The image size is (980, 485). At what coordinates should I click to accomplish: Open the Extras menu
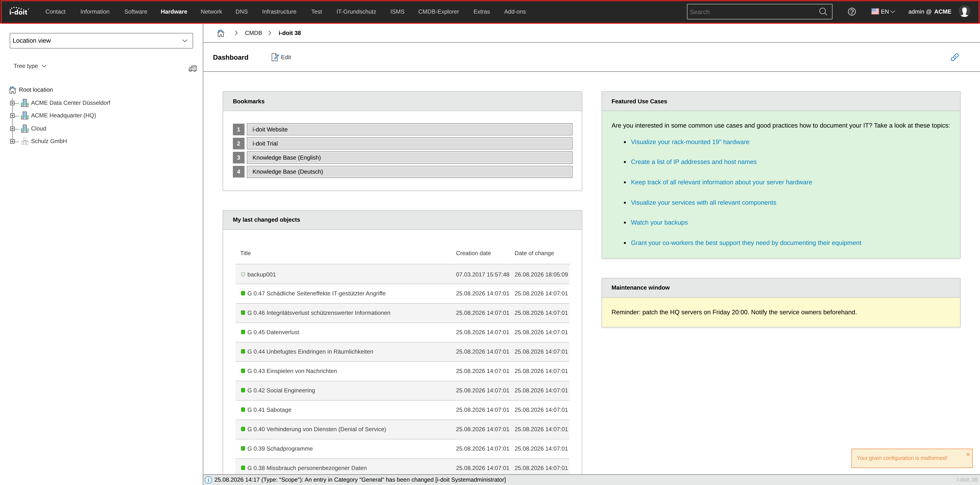click(x=482, y=11)
